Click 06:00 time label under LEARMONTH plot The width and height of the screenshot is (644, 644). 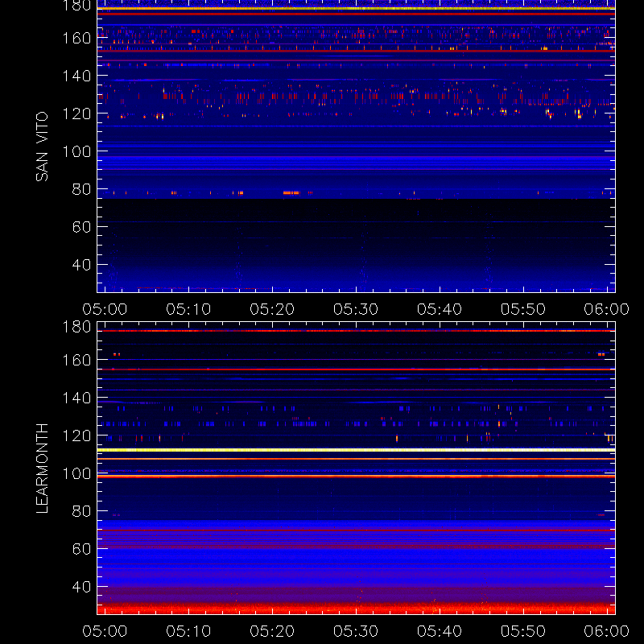pyautogui.click(x=607, y=631)
